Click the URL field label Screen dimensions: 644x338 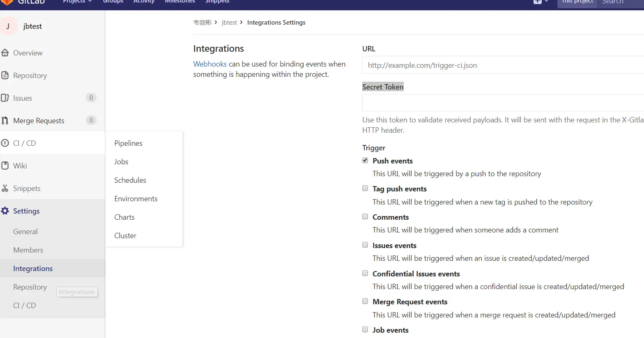pos(369,49)
